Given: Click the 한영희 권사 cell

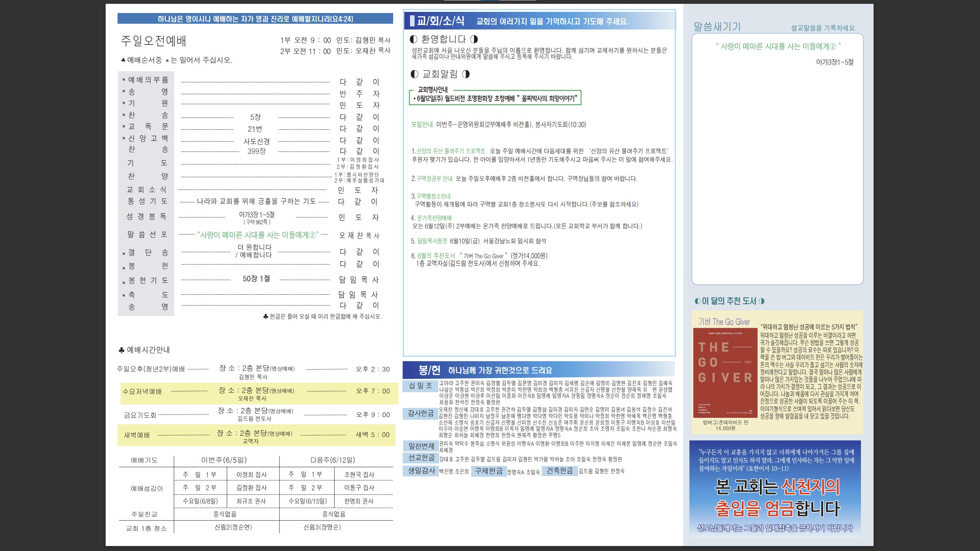Looking at the screenshot, I should (359, 501).
